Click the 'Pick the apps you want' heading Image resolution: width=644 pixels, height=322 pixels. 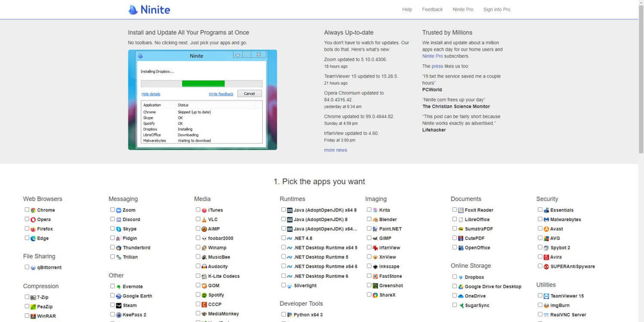pyautogui.click(x=319, y=181)
